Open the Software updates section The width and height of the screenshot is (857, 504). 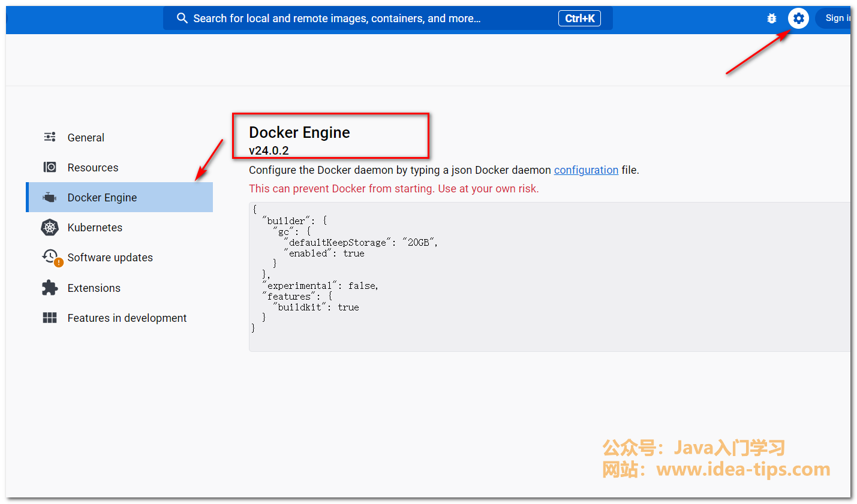(x=110, y=258)
